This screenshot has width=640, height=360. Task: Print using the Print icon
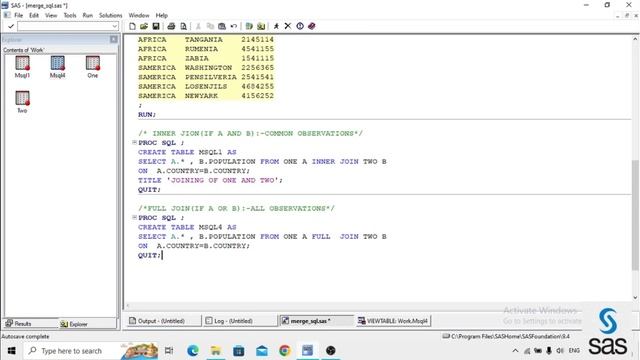coord(171,26)
